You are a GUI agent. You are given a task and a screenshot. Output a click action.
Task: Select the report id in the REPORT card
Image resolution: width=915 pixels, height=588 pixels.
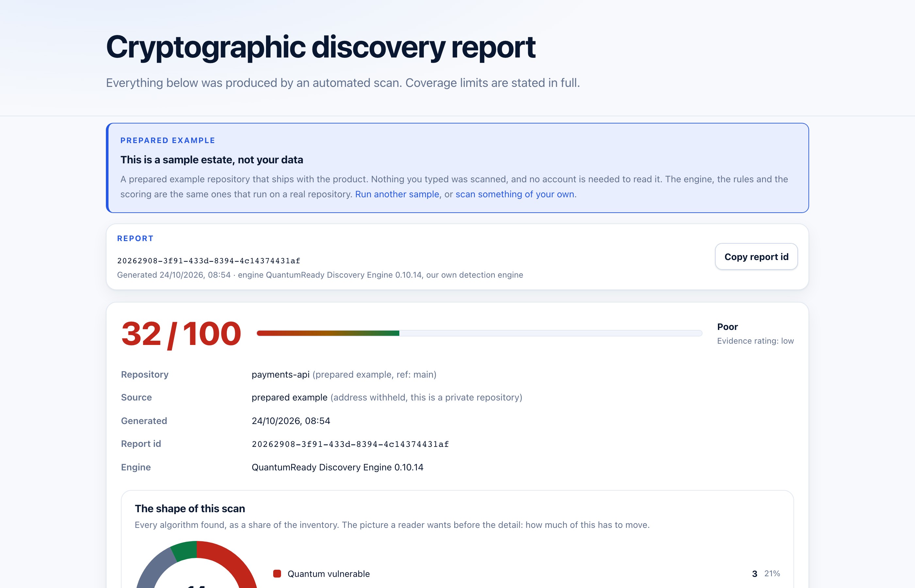208,261
